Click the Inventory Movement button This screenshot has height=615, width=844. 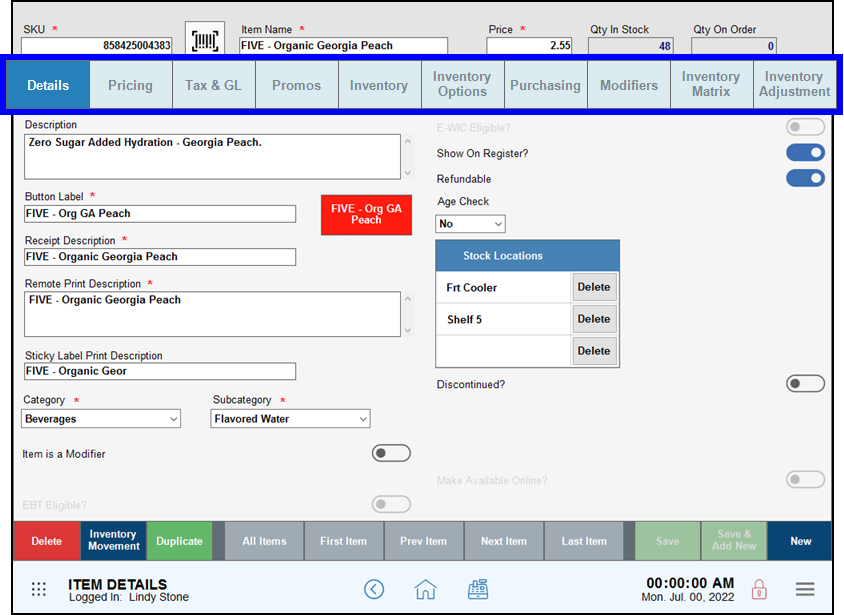pos(113,540)
